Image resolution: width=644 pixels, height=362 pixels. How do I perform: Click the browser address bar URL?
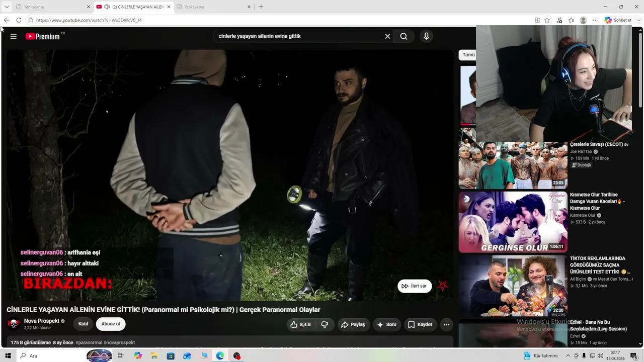click(89, 20)
